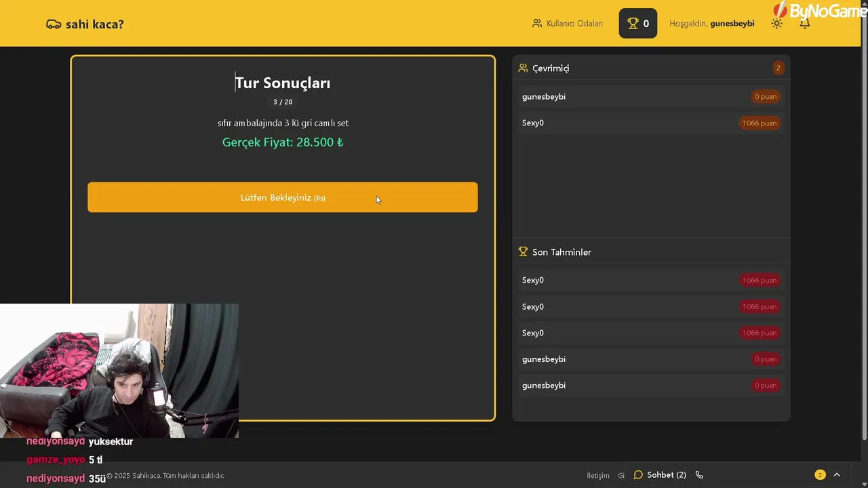The height and width of the screenshot is (488, 868).
Task: Click the Son Tahminler trophy icon
Action: (x=523, y=251)
